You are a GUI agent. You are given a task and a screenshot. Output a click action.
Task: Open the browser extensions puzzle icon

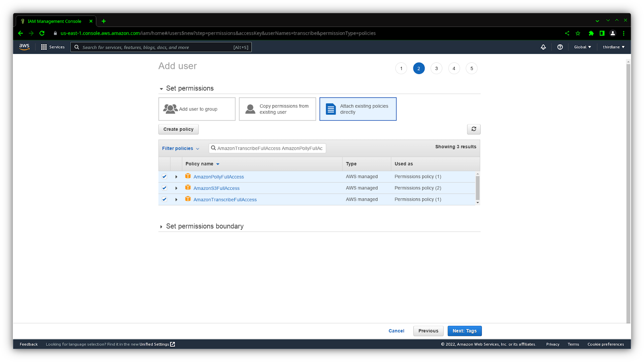tap(591, 33)
